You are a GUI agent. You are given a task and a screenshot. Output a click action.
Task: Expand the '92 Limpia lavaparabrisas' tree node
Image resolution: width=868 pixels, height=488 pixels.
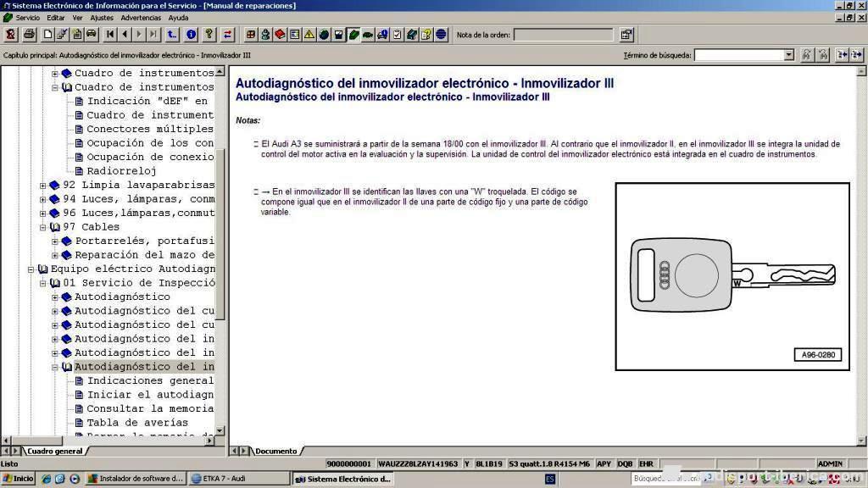tap(42, 186)
